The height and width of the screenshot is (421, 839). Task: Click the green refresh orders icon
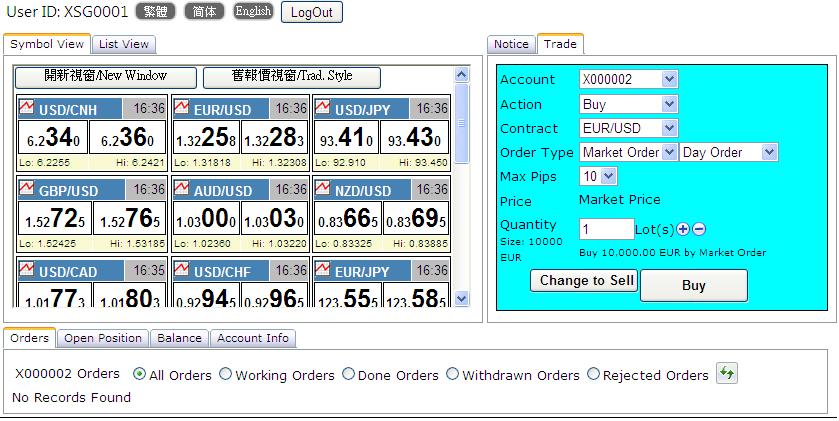point(727,374)
